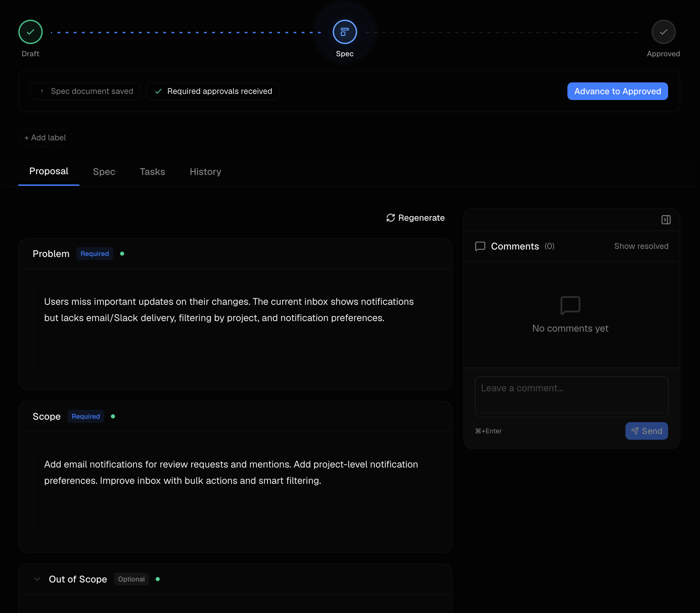700x613 pixels.
Task: Click the Approved stage circle icon
Action: pos(663,32)
